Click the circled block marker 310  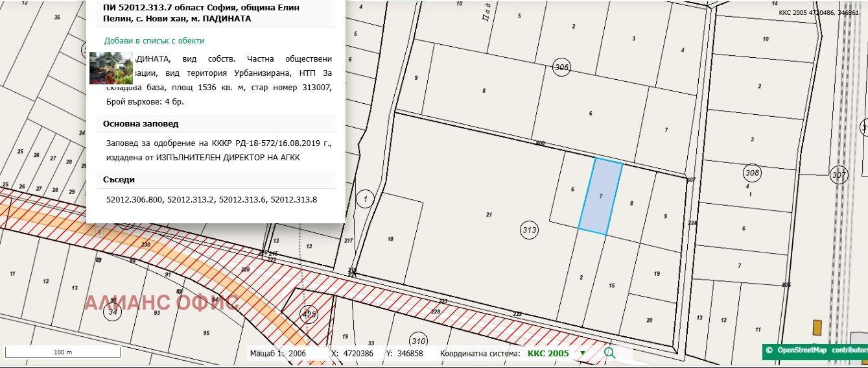coord(418,341)
